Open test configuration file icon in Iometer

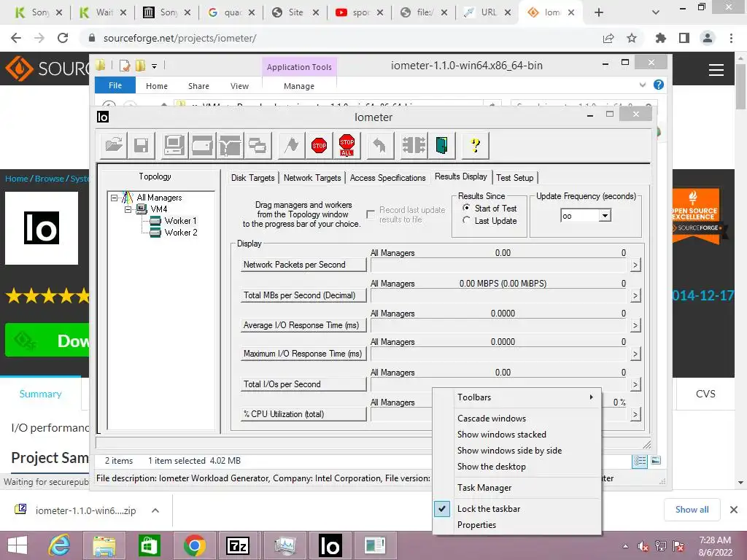(114, 145)
